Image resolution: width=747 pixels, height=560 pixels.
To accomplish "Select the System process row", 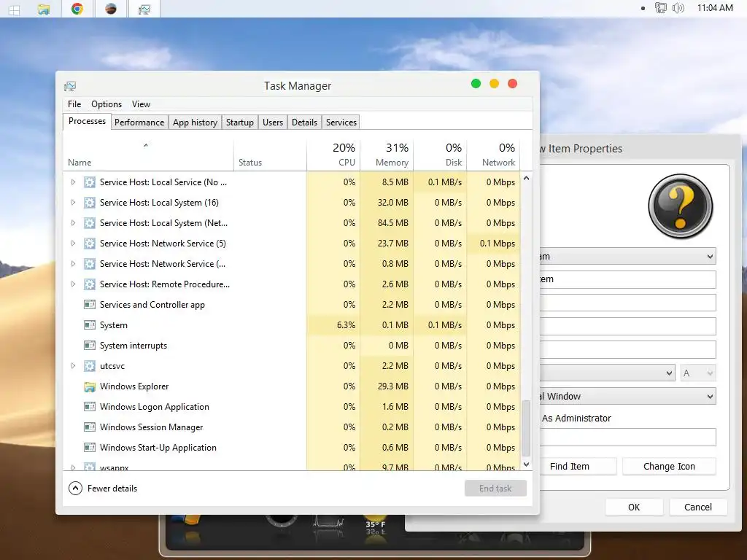I will pos(292,325).
